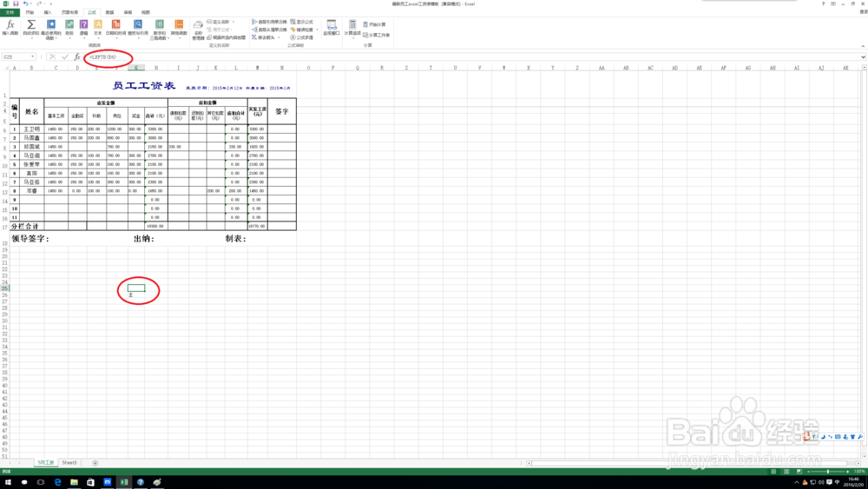Screen dimensions: 868x489
Task: Open the Insert ribbon tab
Action: [x=48, y=12]
